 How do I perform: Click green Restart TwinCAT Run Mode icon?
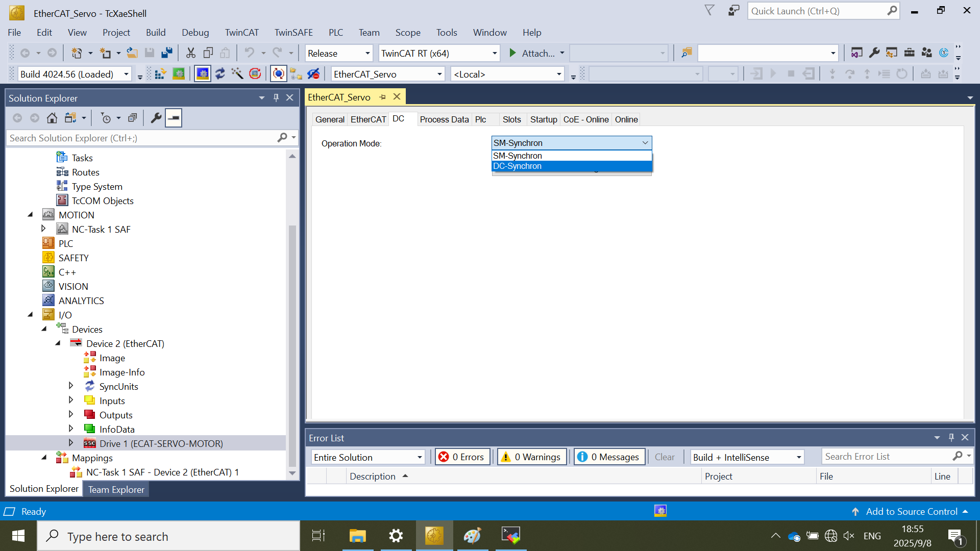[x=178, y=74]
